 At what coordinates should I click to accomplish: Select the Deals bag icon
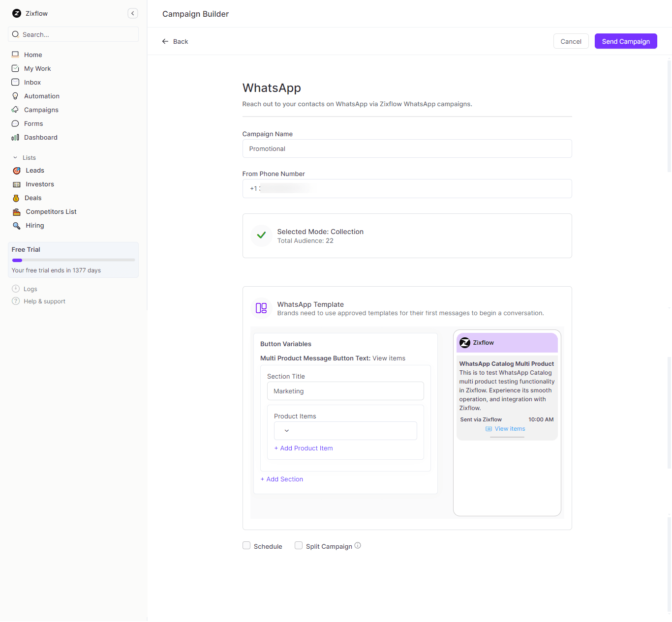[x=16, y=198]
